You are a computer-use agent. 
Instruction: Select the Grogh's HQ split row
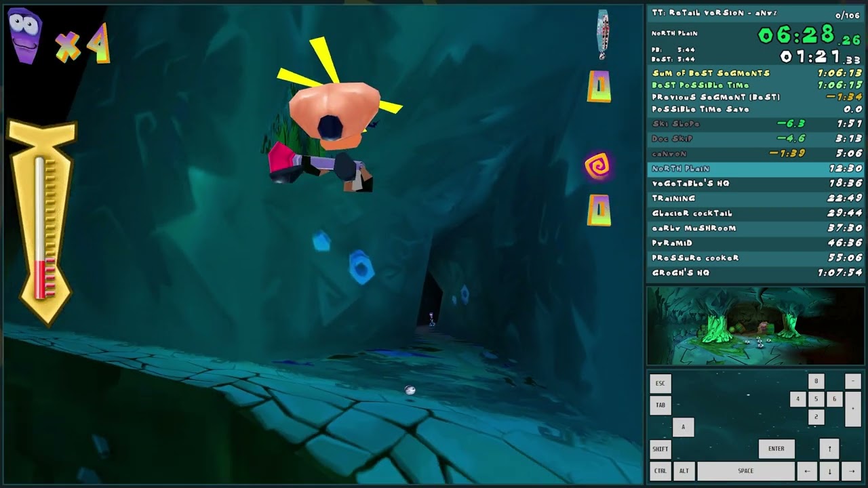[755, 273]
